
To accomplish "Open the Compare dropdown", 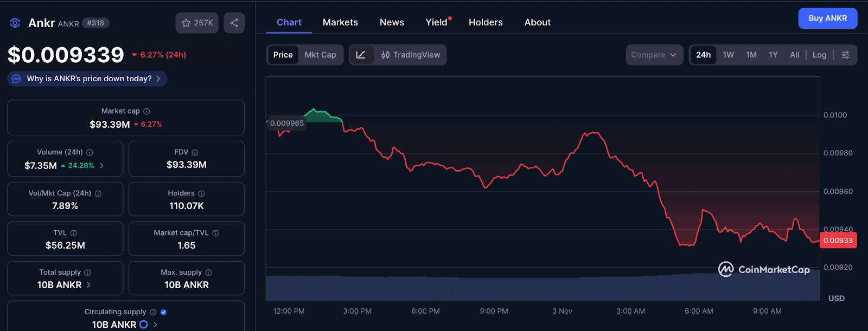I will point(654,55).
